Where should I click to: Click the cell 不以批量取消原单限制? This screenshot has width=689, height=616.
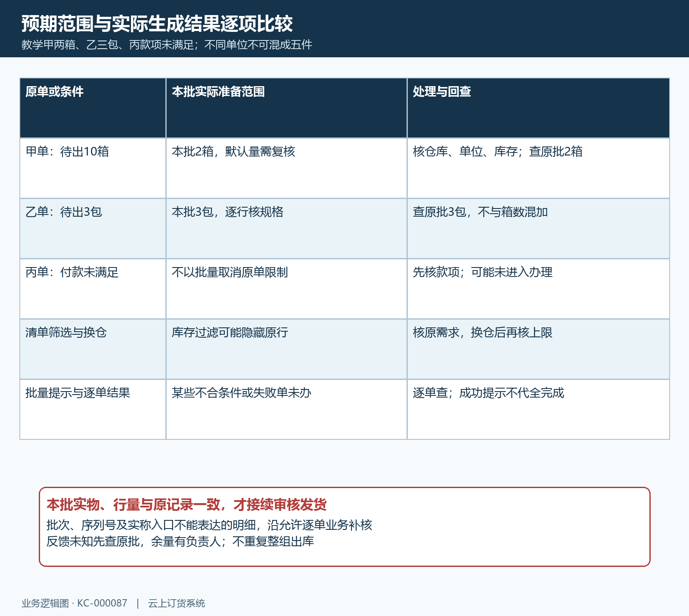[x=286, y=289]
